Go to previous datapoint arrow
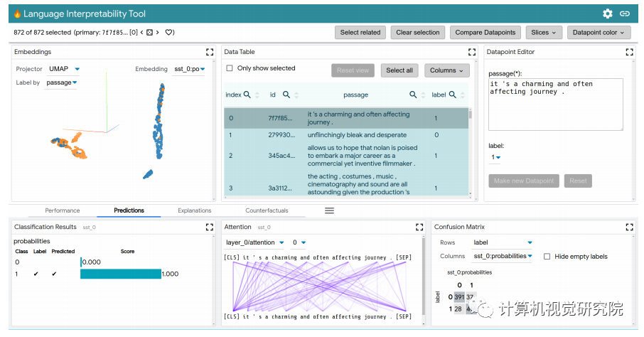The height and width of the screenshot is (337, 644). tap(142, 32)
